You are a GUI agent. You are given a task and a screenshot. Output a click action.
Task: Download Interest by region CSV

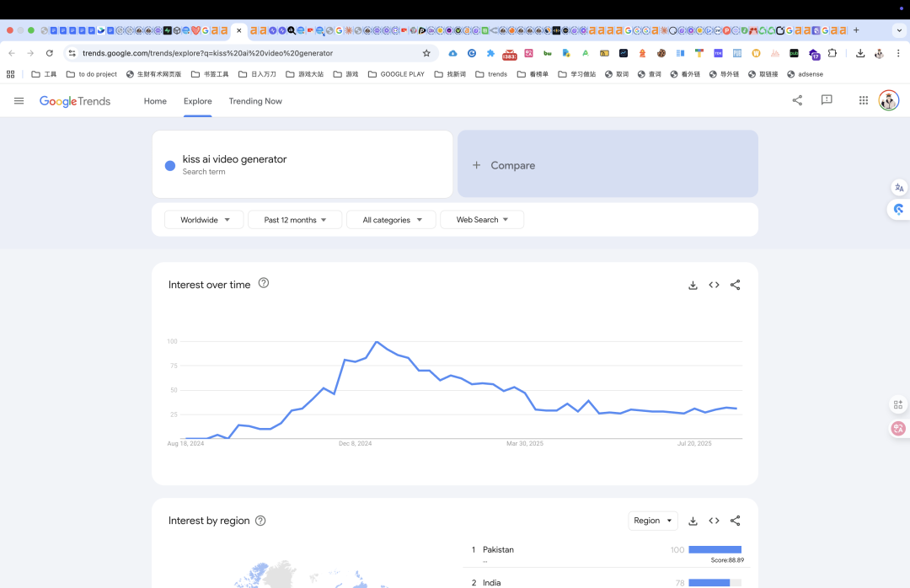click(693, 521)
